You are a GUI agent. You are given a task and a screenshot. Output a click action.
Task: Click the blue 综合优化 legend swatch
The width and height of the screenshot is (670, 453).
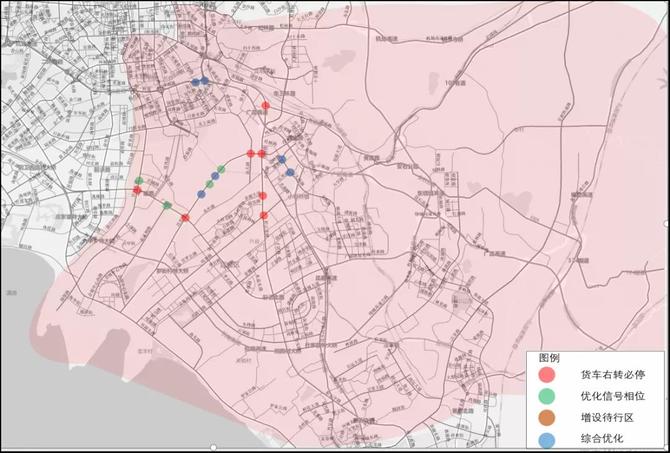click(546, 438)
